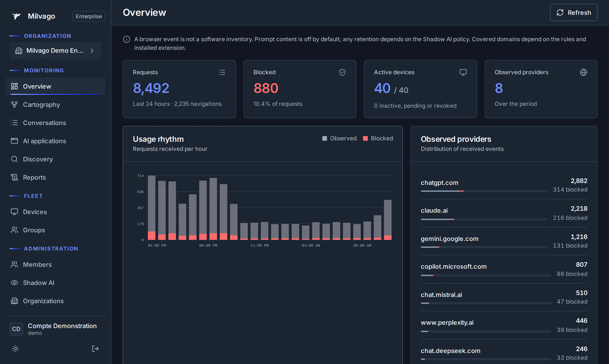Click the claude.ai distribution bar
Image resolution: width=609 pixels, height=364 pixels.
[484, 219]
